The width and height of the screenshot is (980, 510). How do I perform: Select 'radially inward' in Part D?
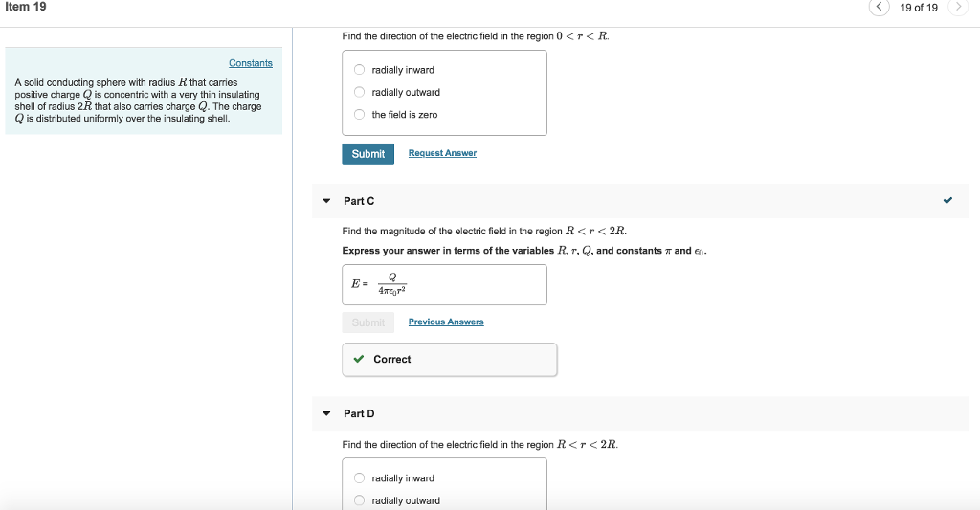360,478
